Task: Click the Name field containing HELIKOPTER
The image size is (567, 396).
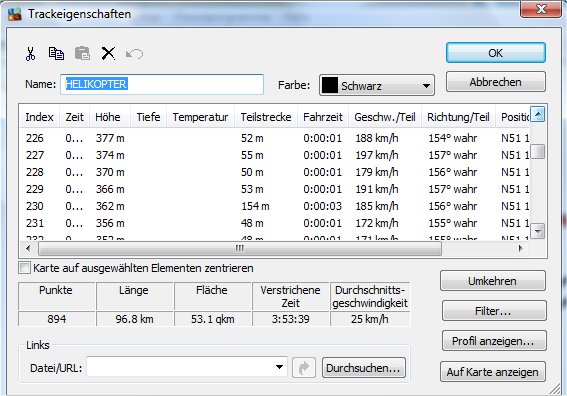Action: (x=162, y=84)
